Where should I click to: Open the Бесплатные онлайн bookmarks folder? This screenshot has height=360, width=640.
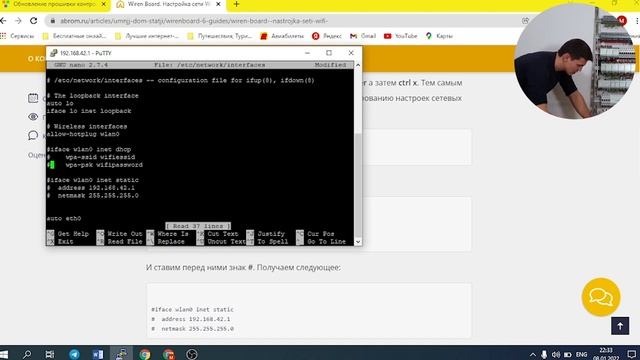point(75,36)
